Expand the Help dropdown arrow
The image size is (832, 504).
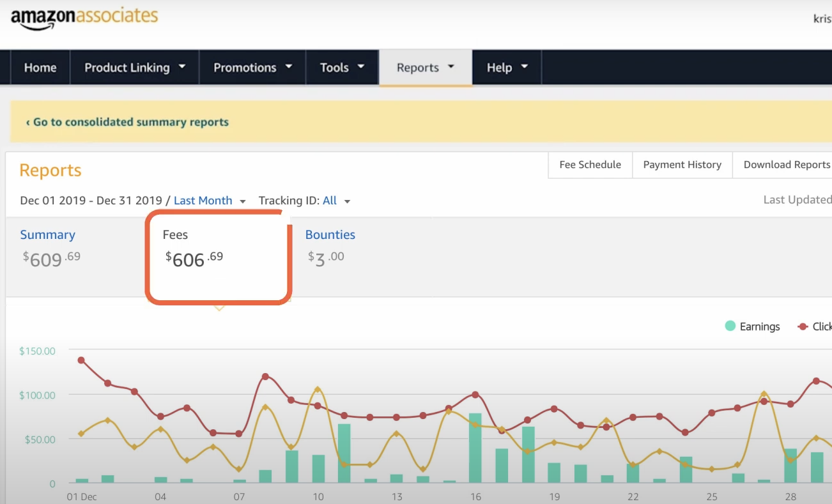(x=525, y=66)
